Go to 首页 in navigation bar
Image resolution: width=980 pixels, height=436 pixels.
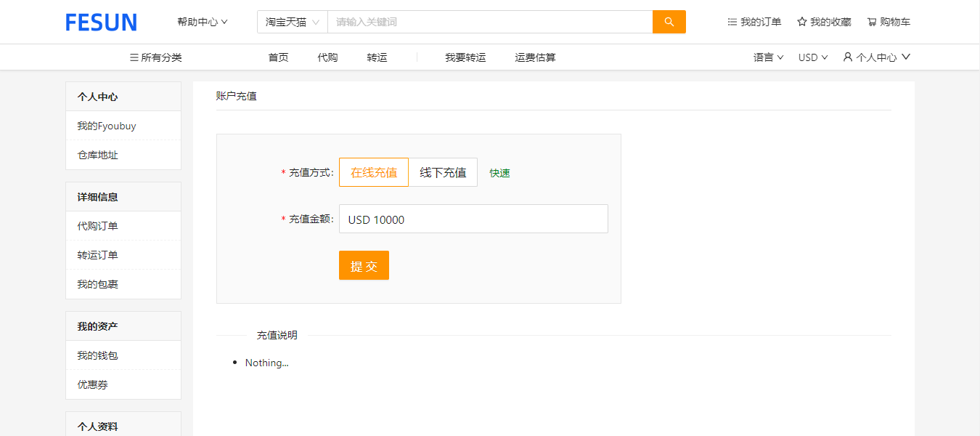pos(278,57)
